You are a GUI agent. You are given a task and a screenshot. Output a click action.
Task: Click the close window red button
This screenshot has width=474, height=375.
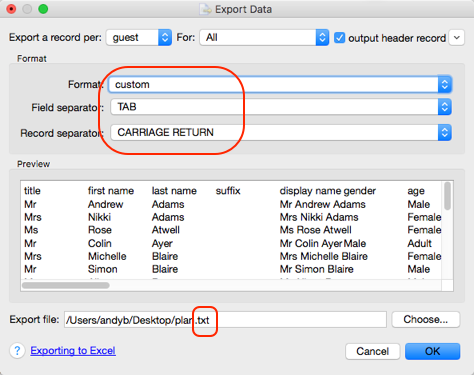(x=11, y=9)
